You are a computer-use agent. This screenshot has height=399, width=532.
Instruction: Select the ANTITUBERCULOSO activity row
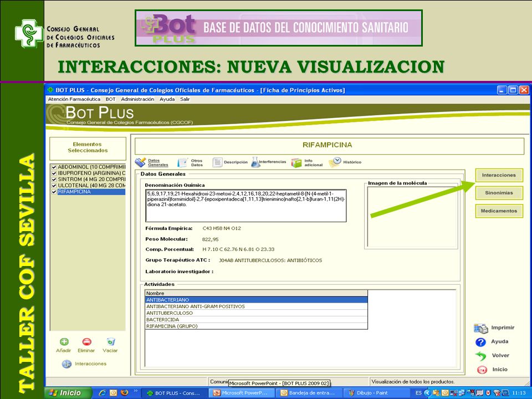tap(256, 313)
